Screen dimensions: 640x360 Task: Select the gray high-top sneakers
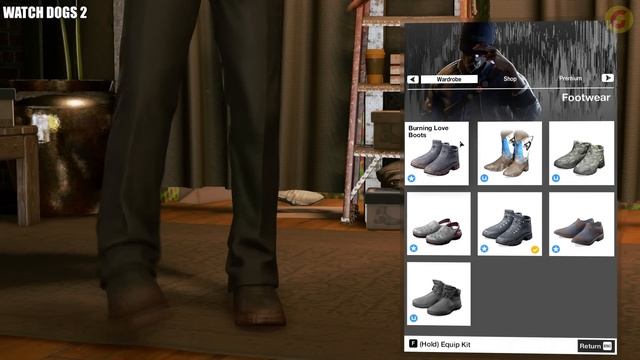click(438, 294)
